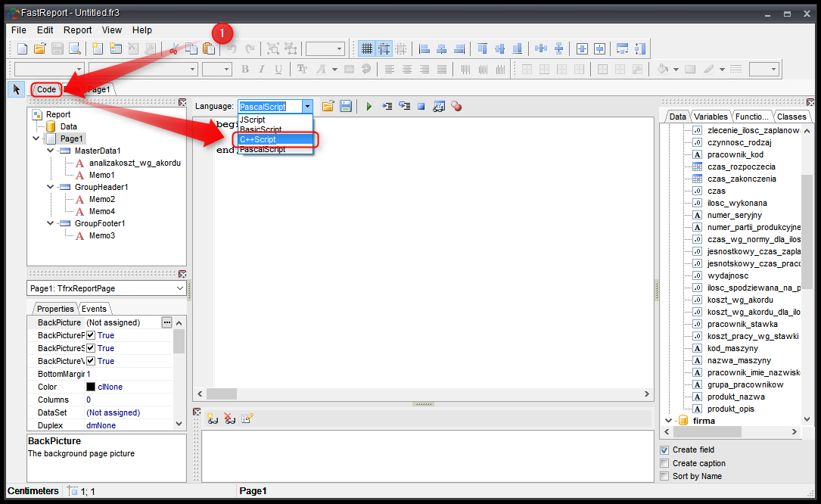Select the arrow pointer tool
This screenshot has width=821, height=504.
click(x=16, y=89)
